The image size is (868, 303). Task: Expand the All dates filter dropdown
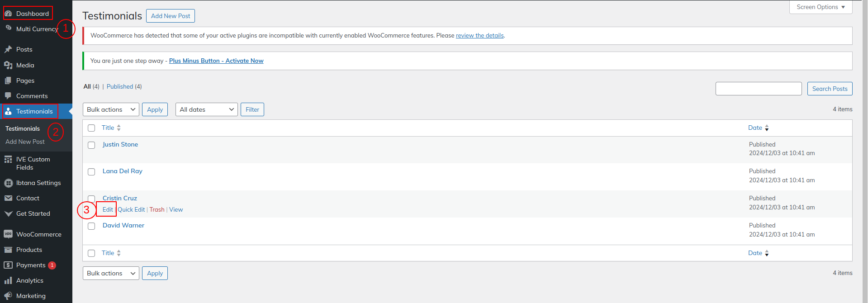[206, 109]
